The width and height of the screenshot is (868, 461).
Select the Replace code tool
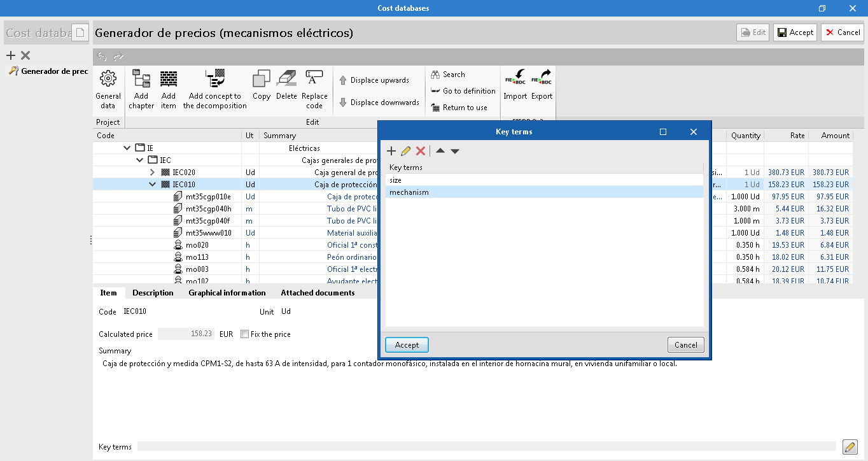pyautogui.click(x=314, y=88)
